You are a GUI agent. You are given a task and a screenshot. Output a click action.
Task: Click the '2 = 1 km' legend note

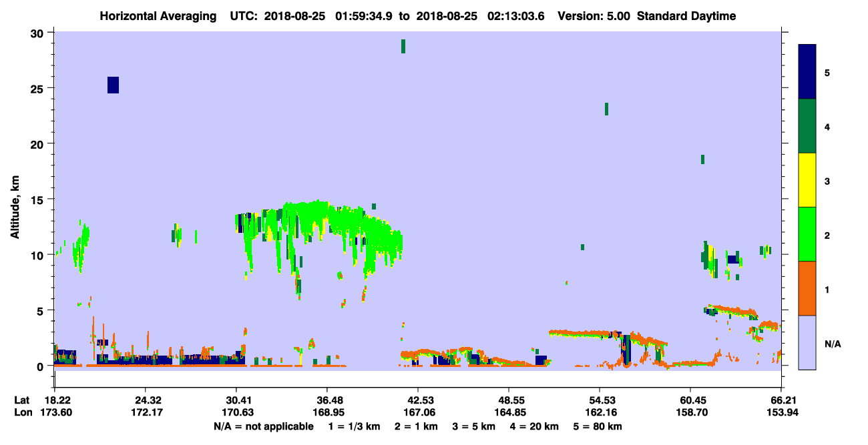(x=416, y=426)
